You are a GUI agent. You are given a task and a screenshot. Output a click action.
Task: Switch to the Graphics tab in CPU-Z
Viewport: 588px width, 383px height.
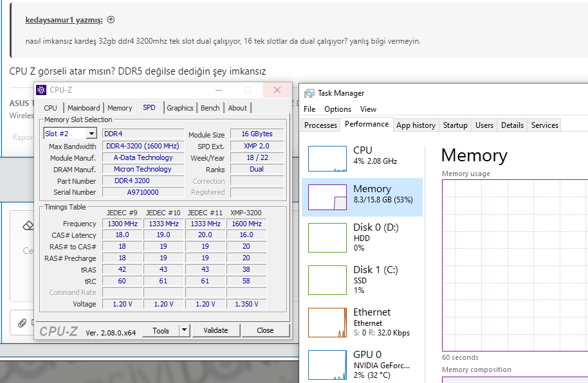[179, 108]
